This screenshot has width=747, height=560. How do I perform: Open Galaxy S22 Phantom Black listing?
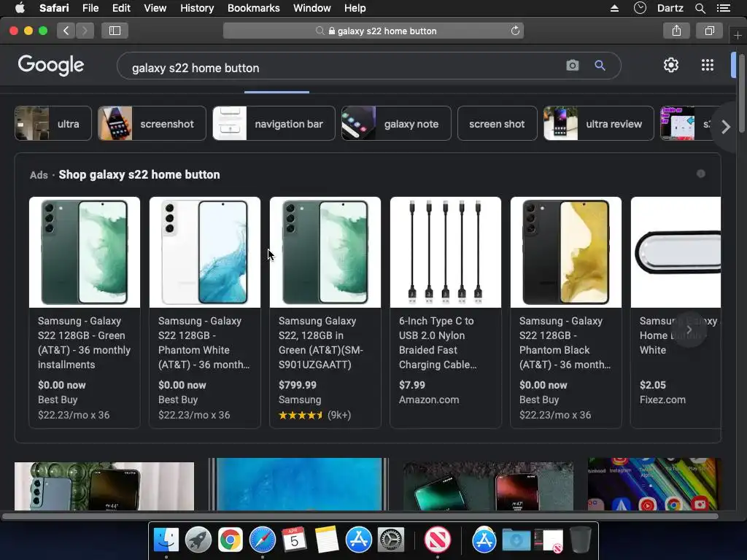pyautogui.click(x=566, y=312)
